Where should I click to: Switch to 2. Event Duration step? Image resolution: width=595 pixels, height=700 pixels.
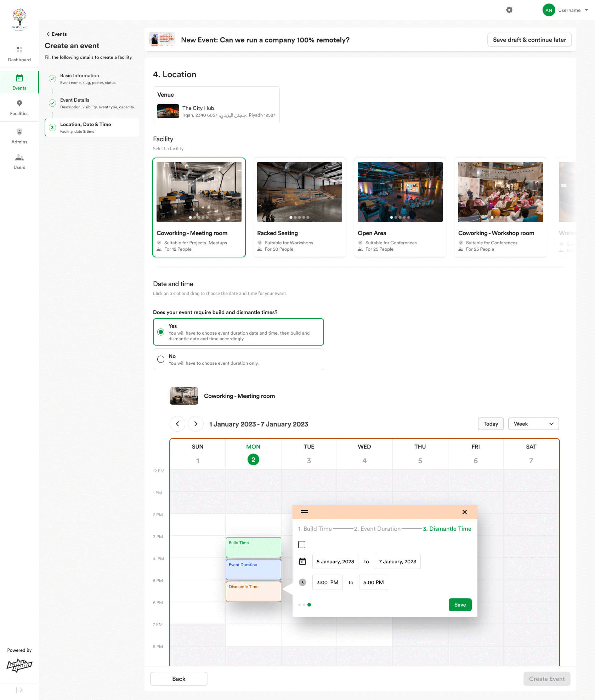(377, 529)
